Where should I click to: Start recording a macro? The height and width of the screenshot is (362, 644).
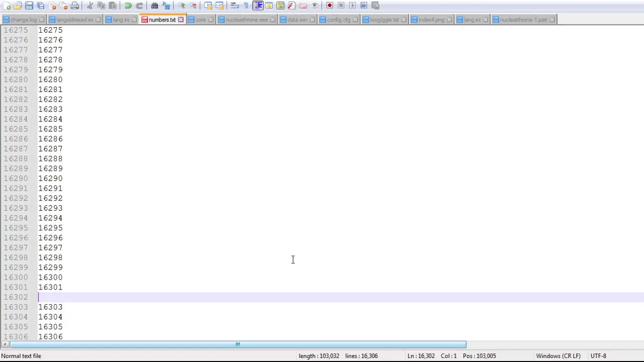[x=330, y=6]
